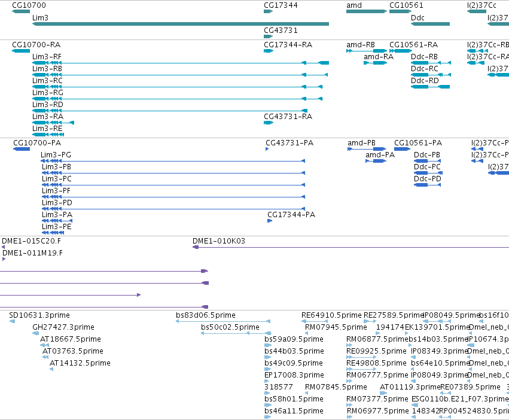
Task: Open the Ddc-RD transcript label
Action: coord(425,81)
